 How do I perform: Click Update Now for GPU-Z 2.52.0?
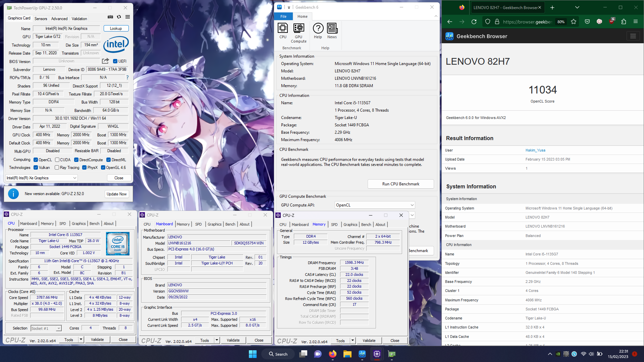pos(117,194)
